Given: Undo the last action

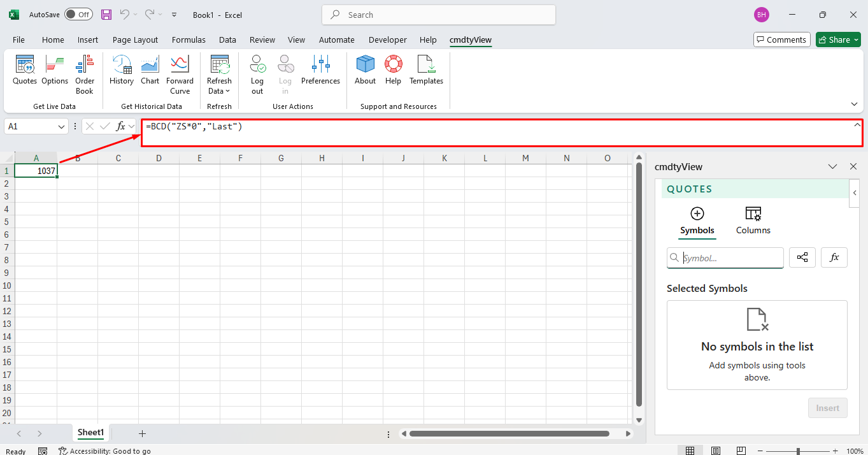Looking at the screenshot, I should (x=125, y=15).
